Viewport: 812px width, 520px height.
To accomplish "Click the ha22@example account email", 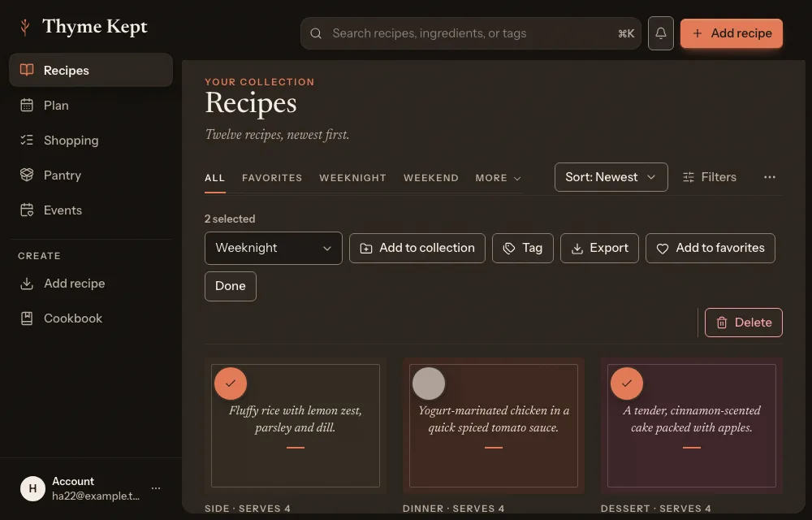I will point(96,496).
